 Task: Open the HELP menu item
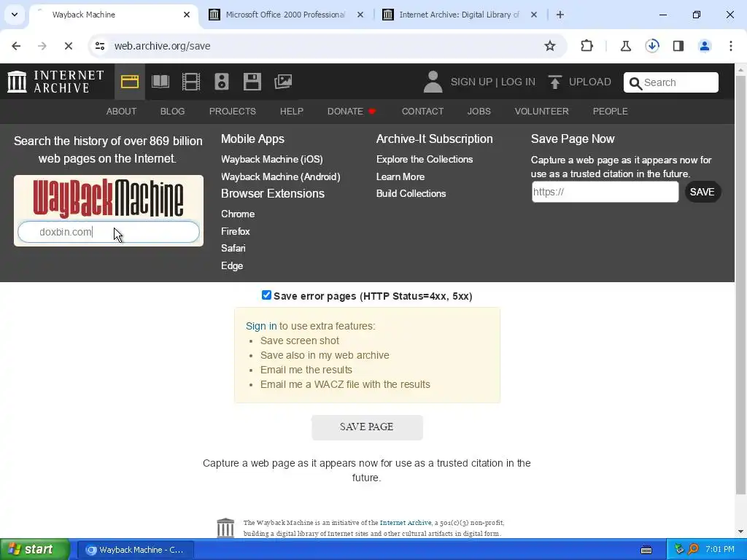click(x=292, y=112)
